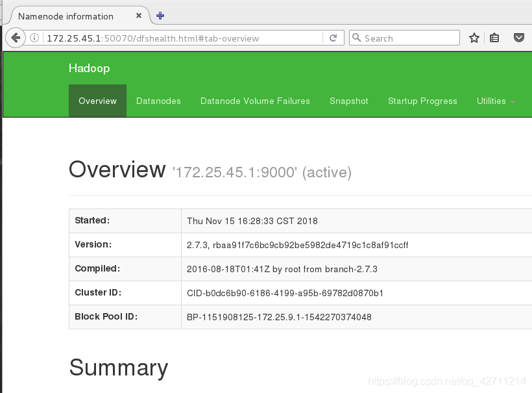This screenshot has width=532, height=393.
Task: Click the 'Started:' row label
Action: point(92,220)
